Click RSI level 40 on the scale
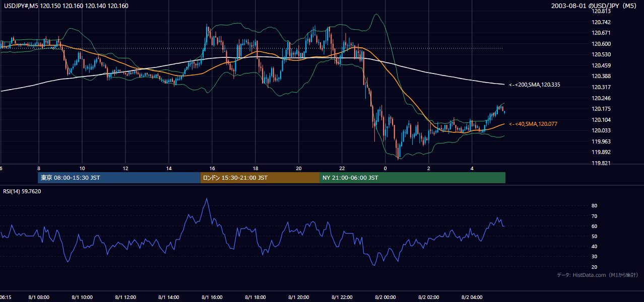 [594, 247]
